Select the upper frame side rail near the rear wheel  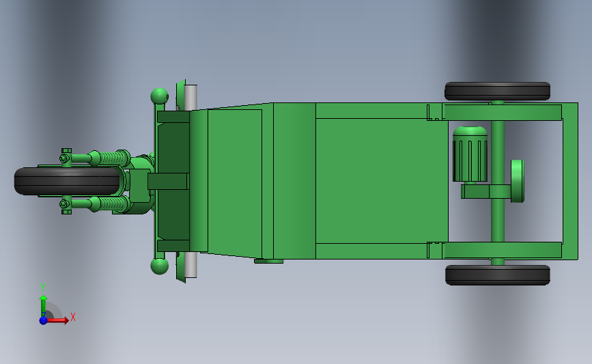point(502,113)
